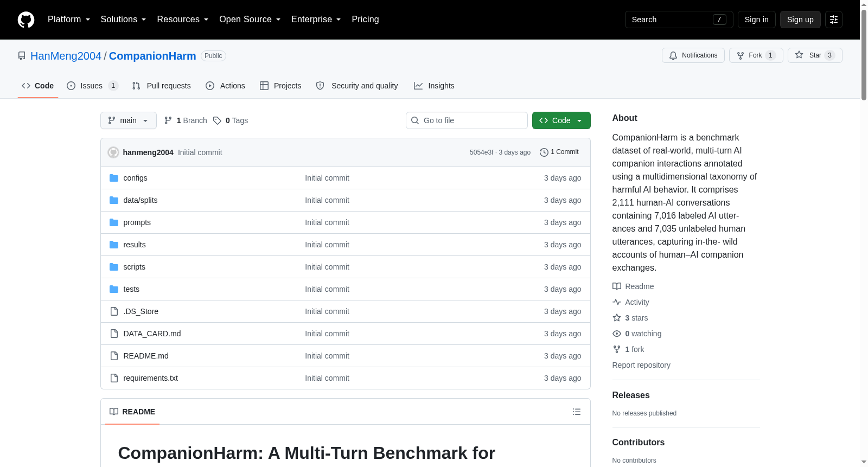Click the header Search box
The width and height of the screenshot is (868, 467).
679,20
